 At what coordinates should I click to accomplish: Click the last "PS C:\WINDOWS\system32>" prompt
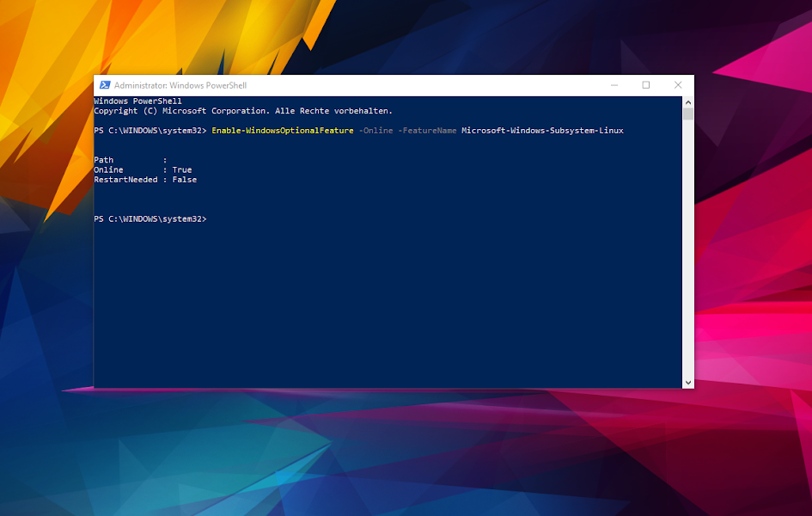(150, 219)
